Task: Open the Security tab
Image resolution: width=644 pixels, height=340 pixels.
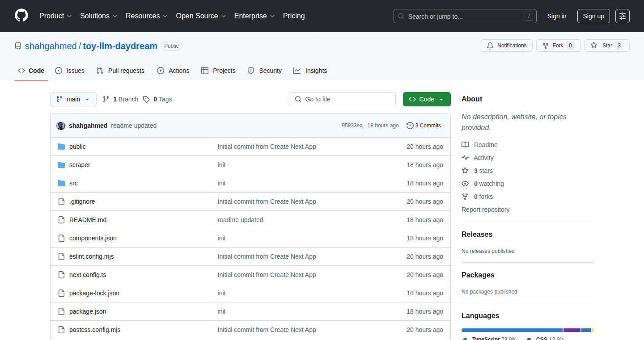Action: coord(265,71)
